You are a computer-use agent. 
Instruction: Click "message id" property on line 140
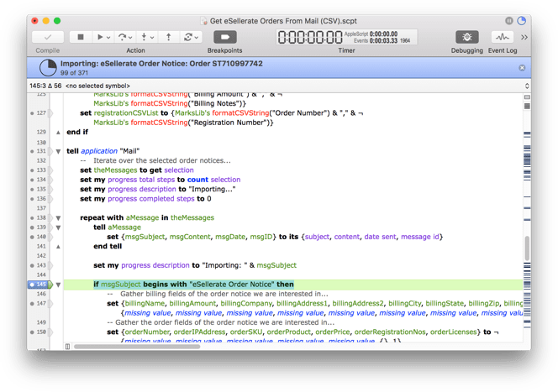point(420,237)
